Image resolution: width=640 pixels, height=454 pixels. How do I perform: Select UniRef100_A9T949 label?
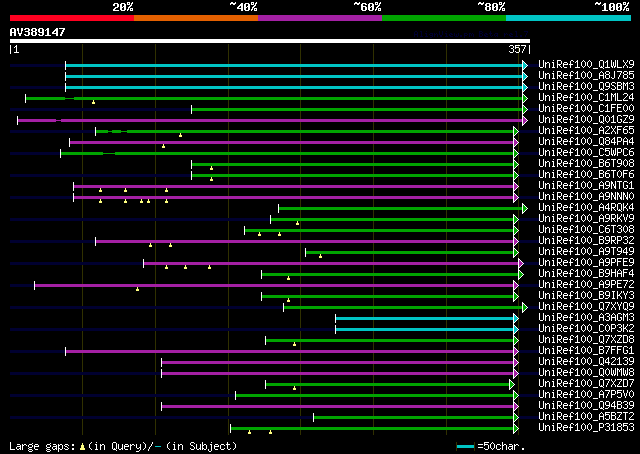coord(586,252)
